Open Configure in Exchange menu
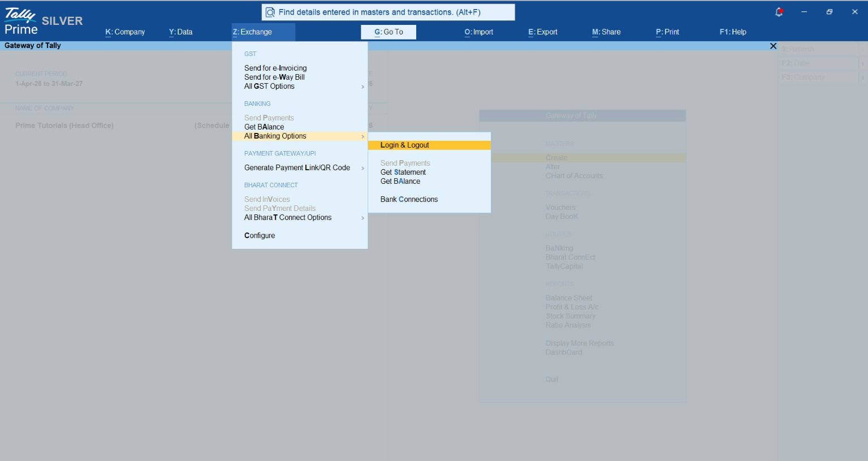Screen dimensions: 868x461 260,235
